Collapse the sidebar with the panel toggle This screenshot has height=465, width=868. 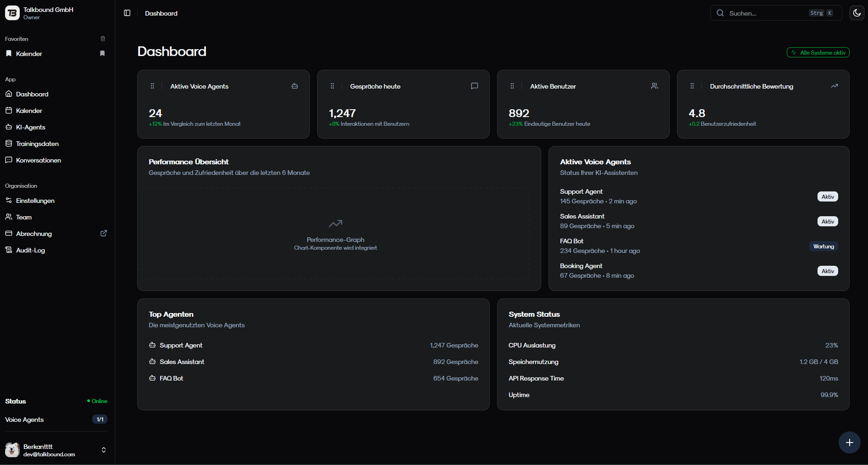pos(127,13)
